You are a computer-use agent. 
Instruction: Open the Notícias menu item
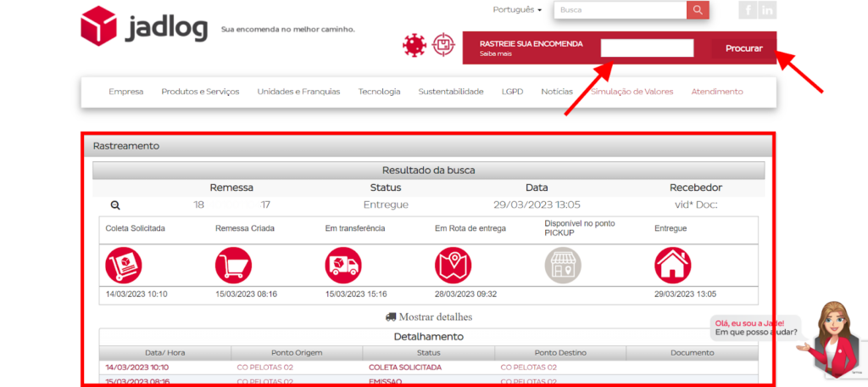pyautogui.click(x=557, y=92)
